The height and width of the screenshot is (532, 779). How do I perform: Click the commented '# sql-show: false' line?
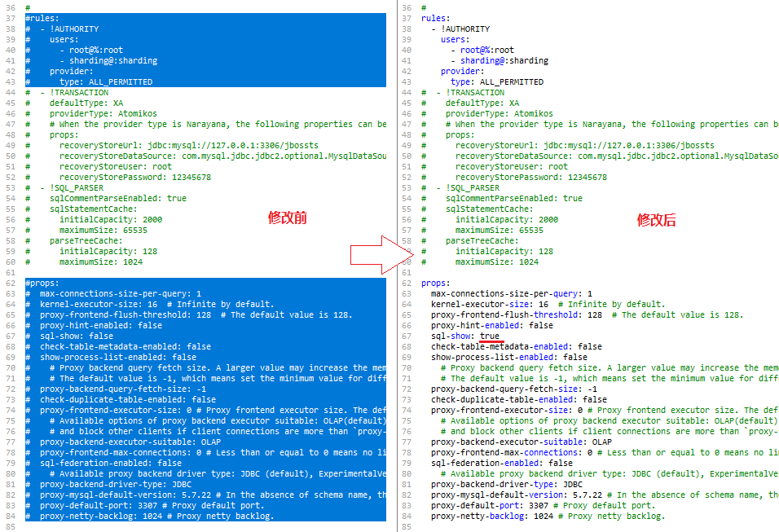click(69, 336)
